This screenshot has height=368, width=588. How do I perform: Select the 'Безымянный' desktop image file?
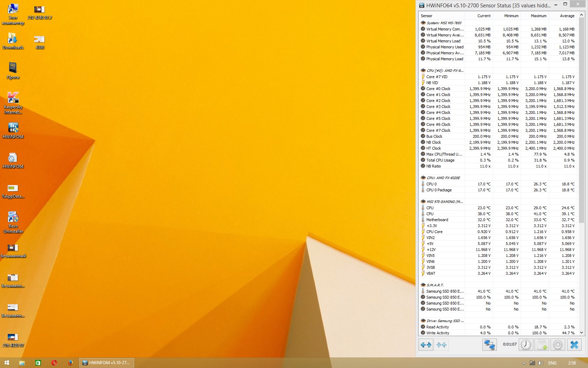click(13, 251)
